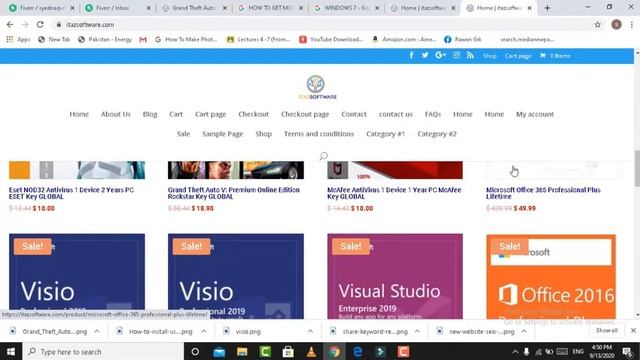This screenshot has height=360, width=640.
Task: Expand options for visio.png download
Action: pos(310,331)
